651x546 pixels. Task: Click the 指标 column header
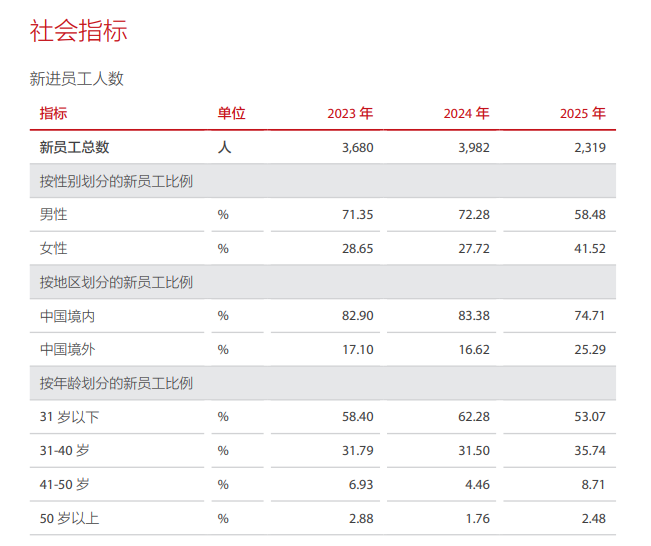[x=54, y=113]
